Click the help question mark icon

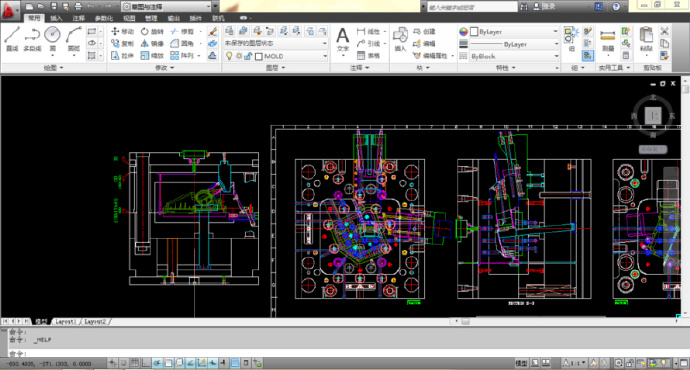pos(616,6)
